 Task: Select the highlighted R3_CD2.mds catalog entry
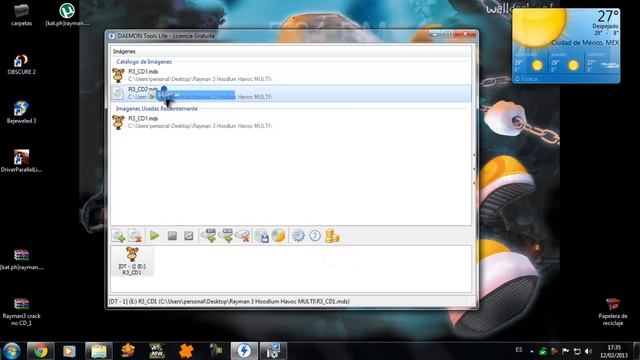[291, 93]
